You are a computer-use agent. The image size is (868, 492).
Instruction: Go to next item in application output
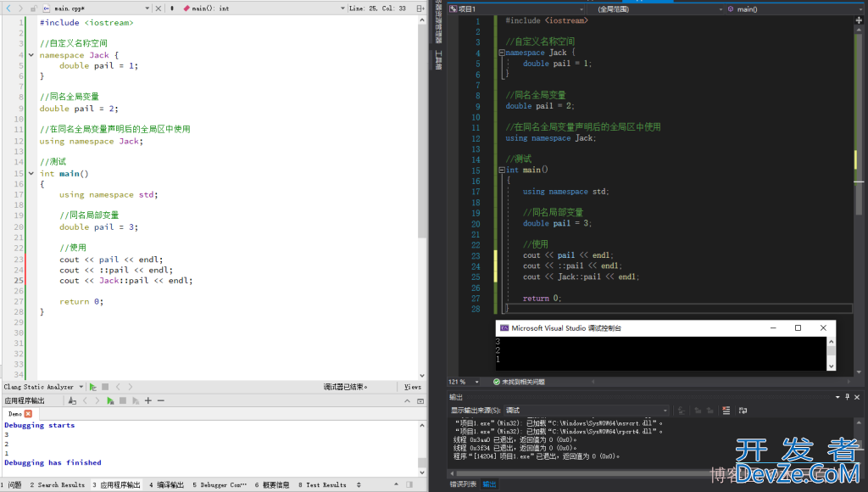click(97, 400)
